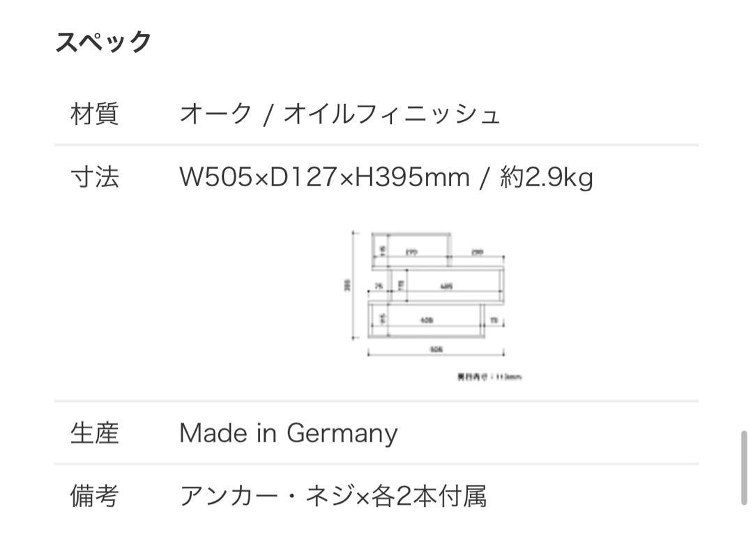Viewport: 753px width, 560px height.
Task: Click the word オーク in material row
Action: pyautogui.click(x=215, y=114)
